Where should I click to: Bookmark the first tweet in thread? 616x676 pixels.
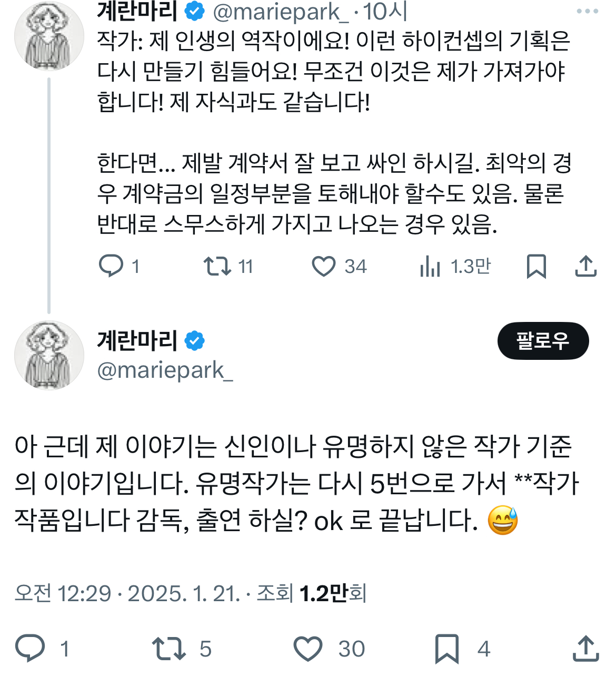[536, 266]
